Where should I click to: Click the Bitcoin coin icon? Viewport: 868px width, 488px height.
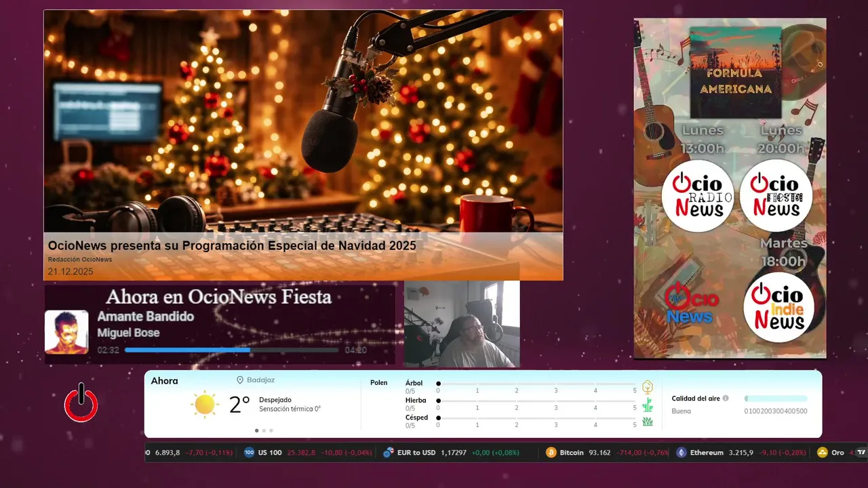[551, 453]
